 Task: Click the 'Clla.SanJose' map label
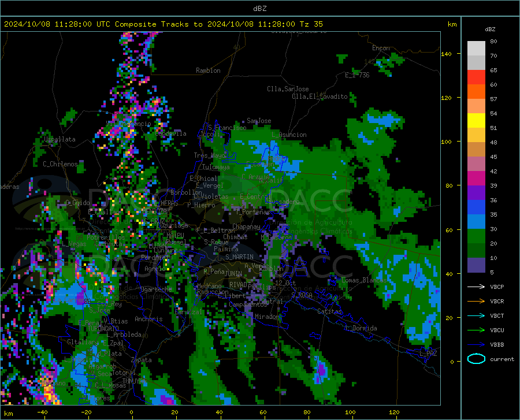[x=288, y=89]
